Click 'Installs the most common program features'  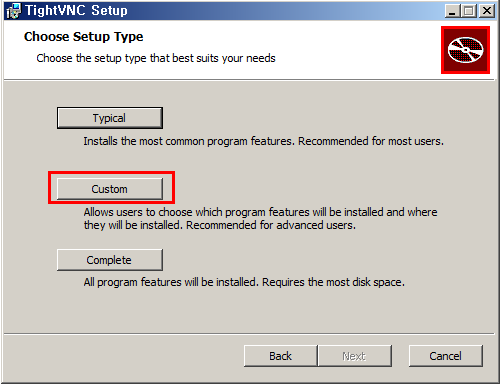[189, 141]
